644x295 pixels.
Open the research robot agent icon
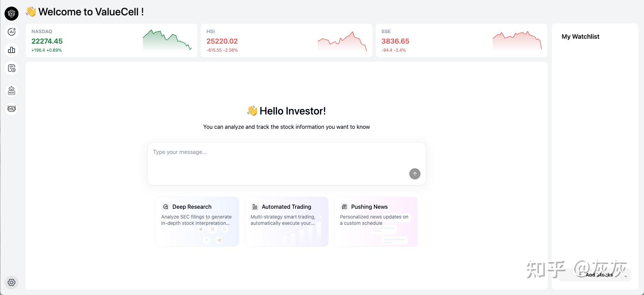12,109
